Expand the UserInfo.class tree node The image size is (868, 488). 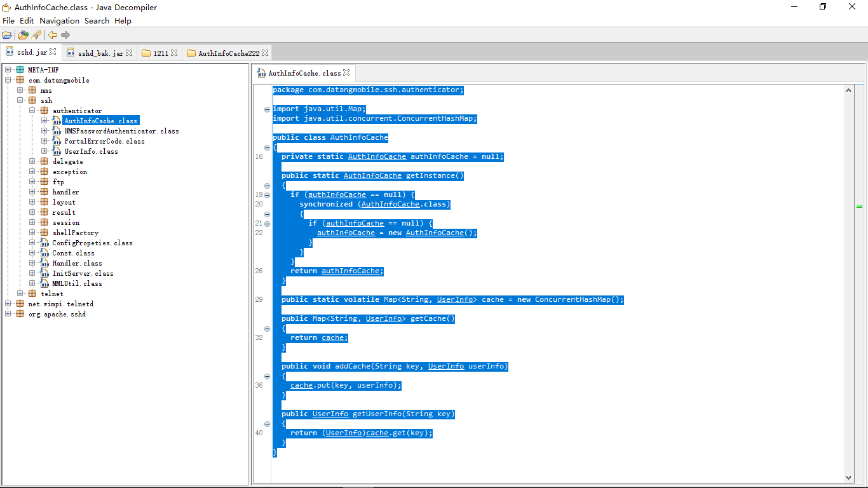tap(44, 151)
